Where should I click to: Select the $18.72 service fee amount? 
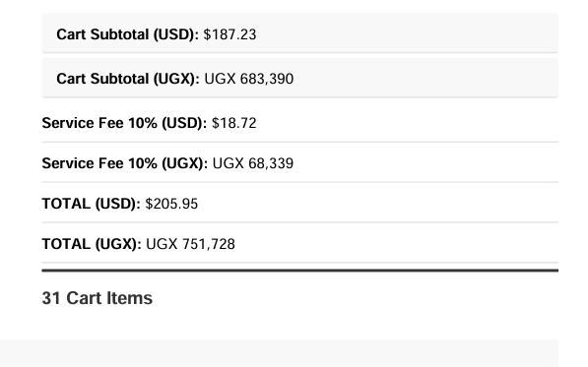(234, 123)
